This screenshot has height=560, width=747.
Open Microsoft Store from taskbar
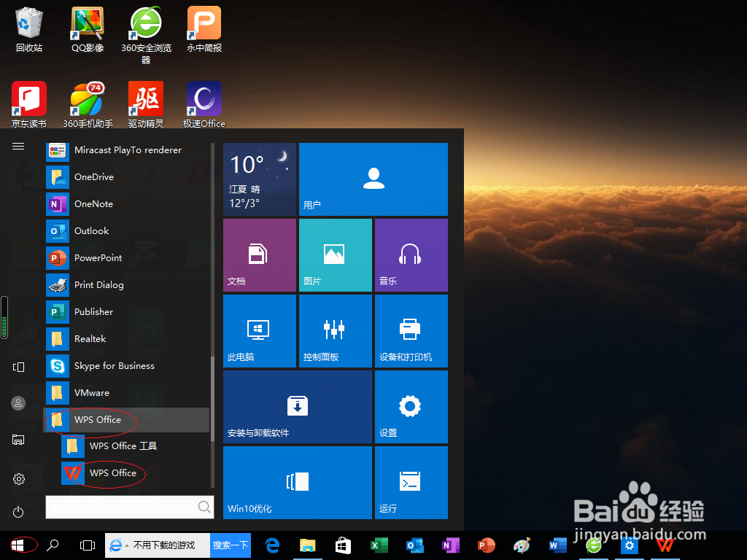click(x=343, y=545)
